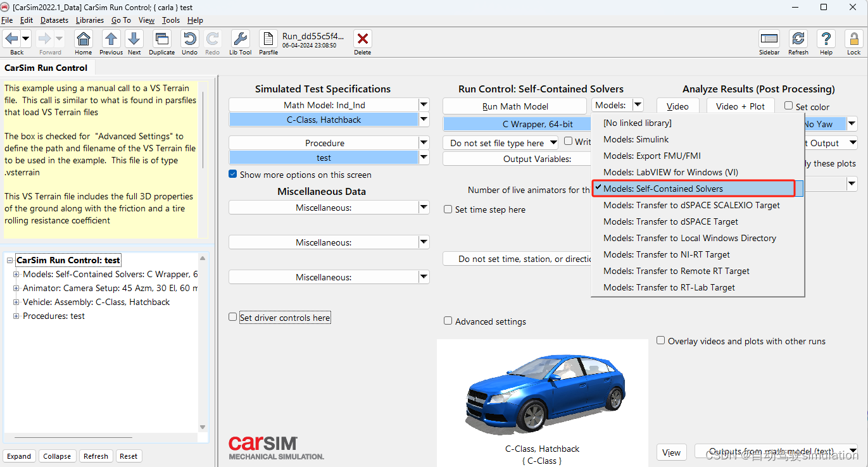Image resolution: width=868 pixels, height=467 pixels.
Task: Click the Video button
Action: (x=677, y=106)
